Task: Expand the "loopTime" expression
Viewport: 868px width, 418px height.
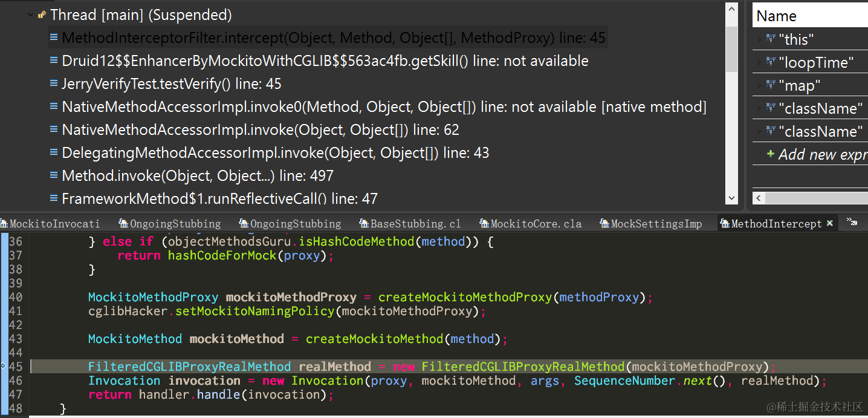Action: pyautogui.click(x=759, y=63)
